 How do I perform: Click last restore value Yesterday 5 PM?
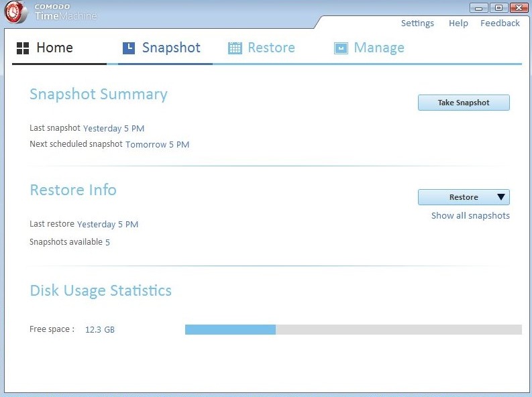[107, 225]
